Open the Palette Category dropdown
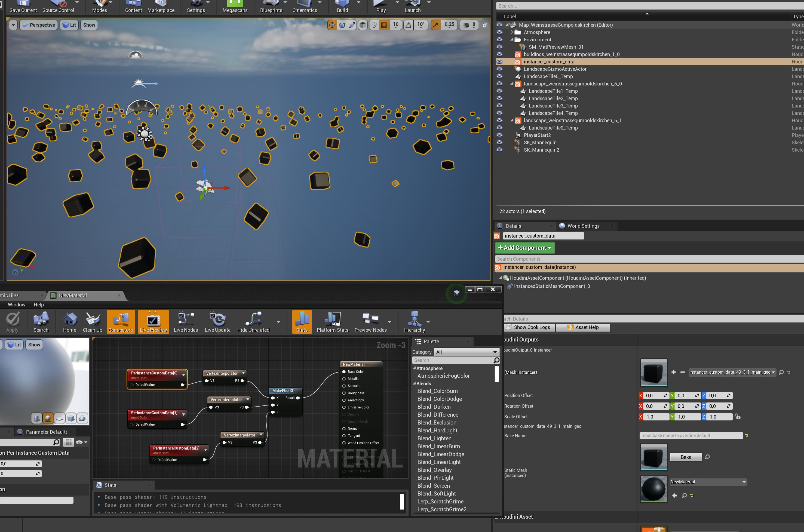 (467, 352)
